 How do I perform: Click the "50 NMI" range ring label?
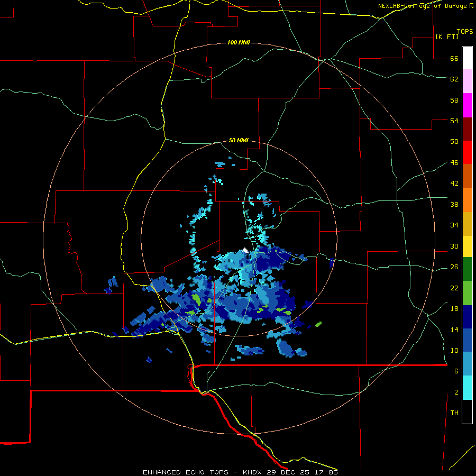239,140
